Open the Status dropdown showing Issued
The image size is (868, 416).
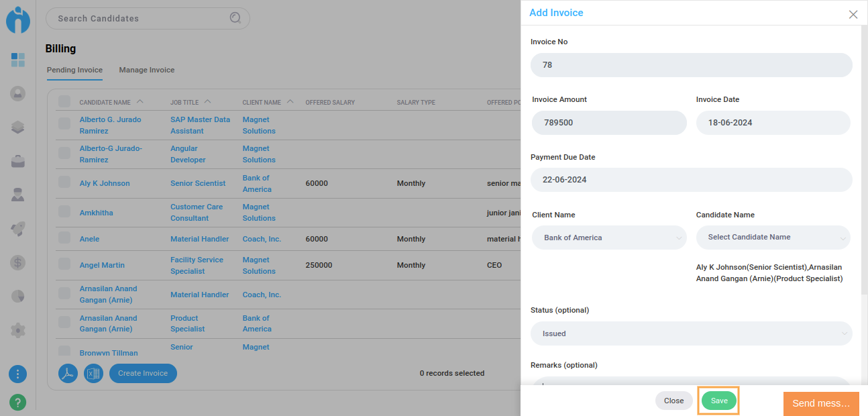tap(691, 333)
